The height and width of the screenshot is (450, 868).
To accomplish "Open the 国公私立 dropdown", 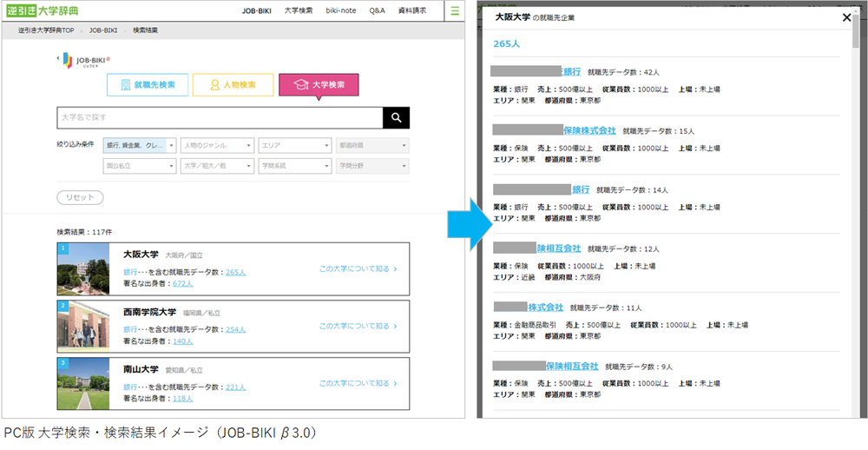I will [x=140, y=166].
